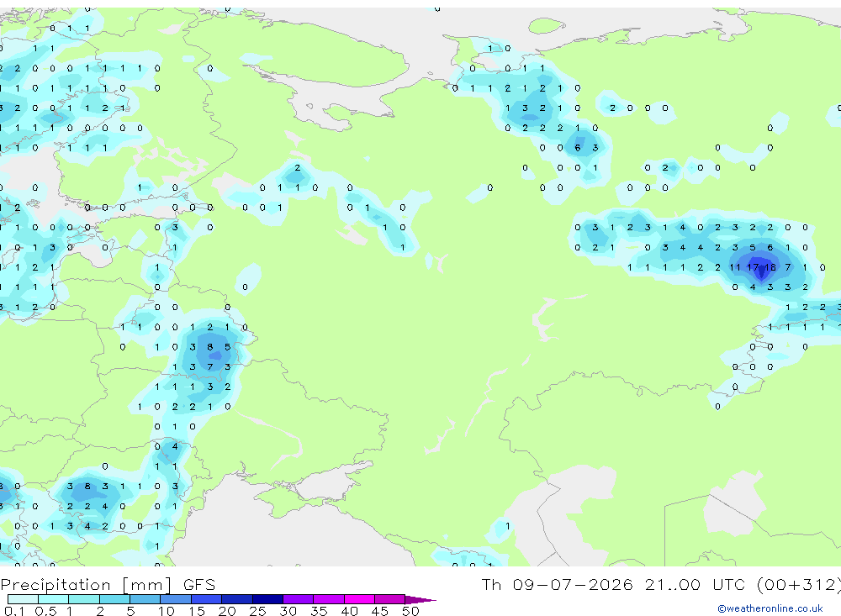Click the 35–40 mm violet legend swatch

[x=328, y=599]
